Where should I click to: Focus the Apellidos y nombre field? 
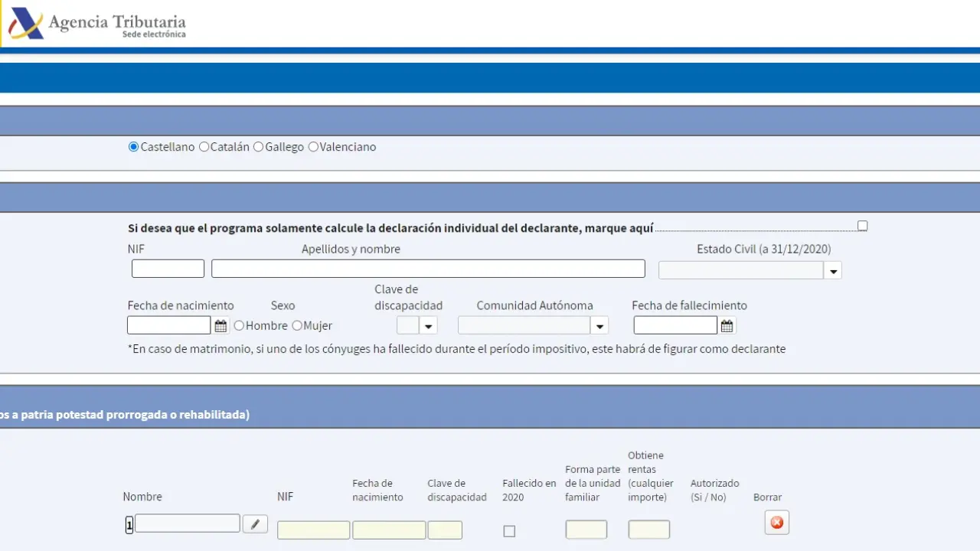point(428,269)
